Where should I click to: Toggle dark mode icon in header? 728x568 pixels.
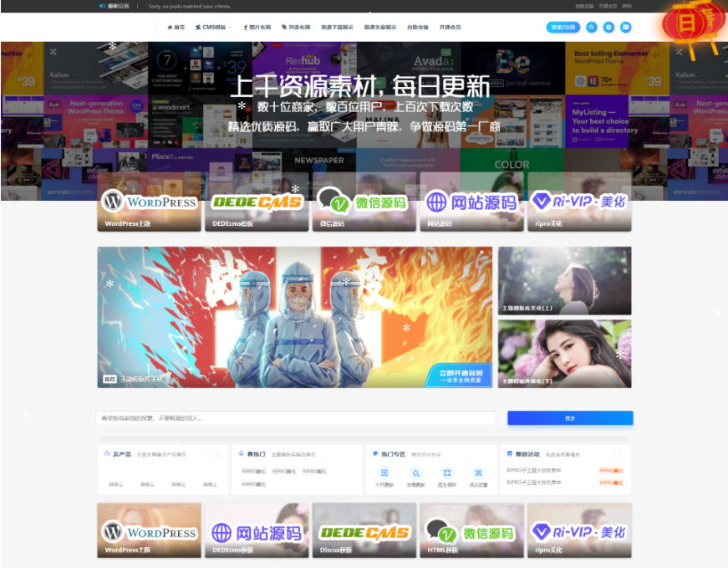608,27
